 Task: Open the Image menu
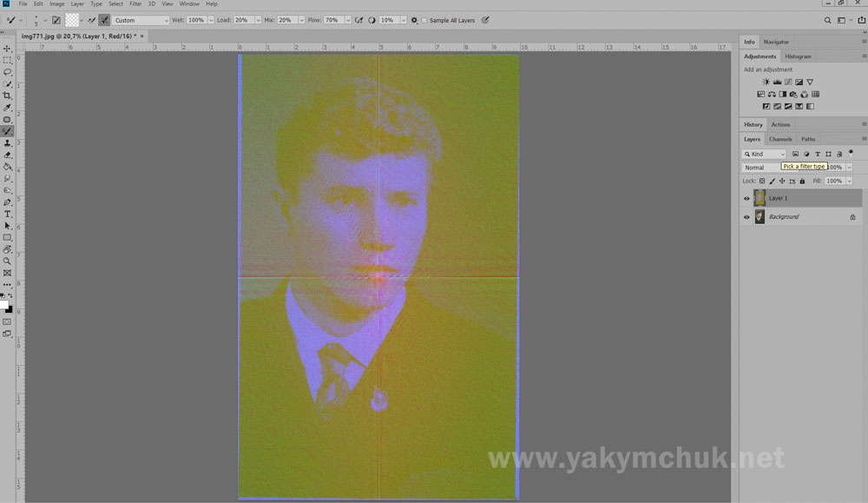click(x=57, y=3)
